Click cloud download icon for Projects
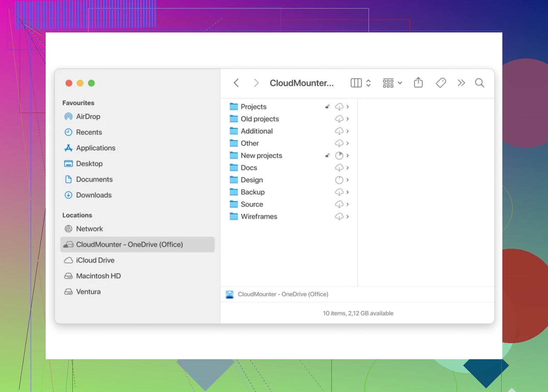 (x=339, y=107)
